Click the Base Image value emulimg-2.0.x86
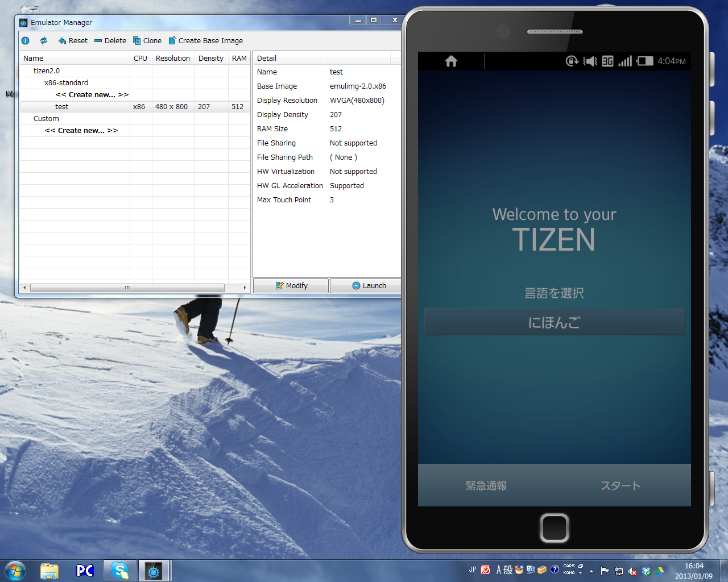728x582 pixels. (358, 86)
